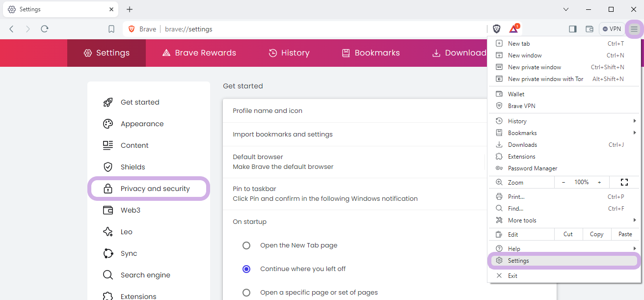The height and width of the screenshot is (300, 644).
Task: Expand the More tools submenu
Action: point(564,220)
